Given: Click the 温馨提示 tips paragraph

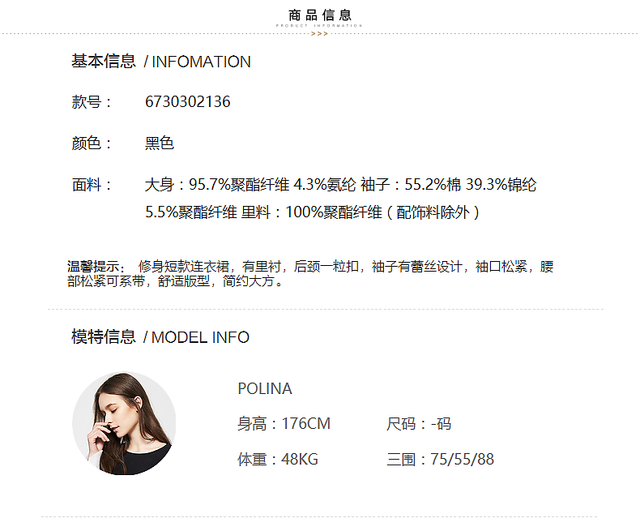Looking at the screenshot, I should coord(310,274).
